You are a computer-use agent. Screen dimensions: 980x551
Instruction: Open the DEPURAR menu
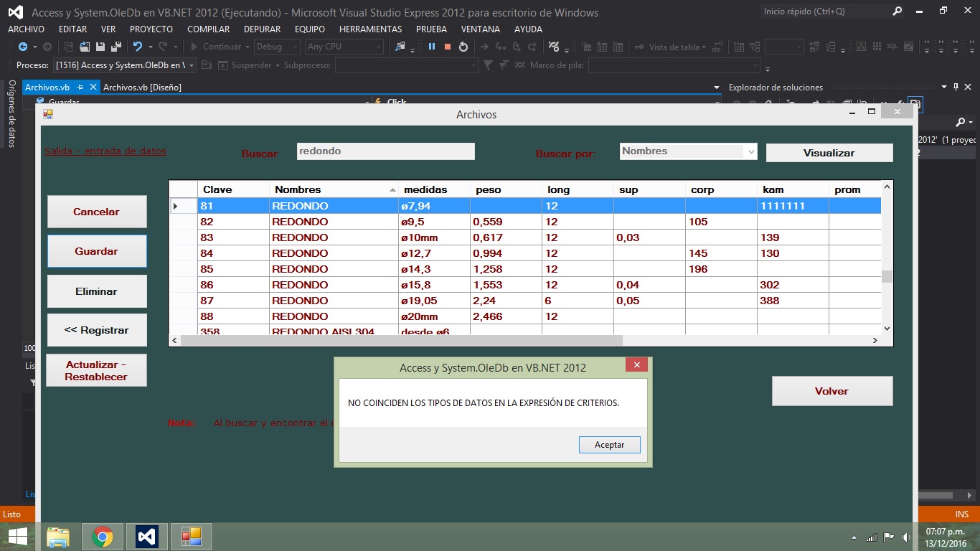click(x=262, y=29)
